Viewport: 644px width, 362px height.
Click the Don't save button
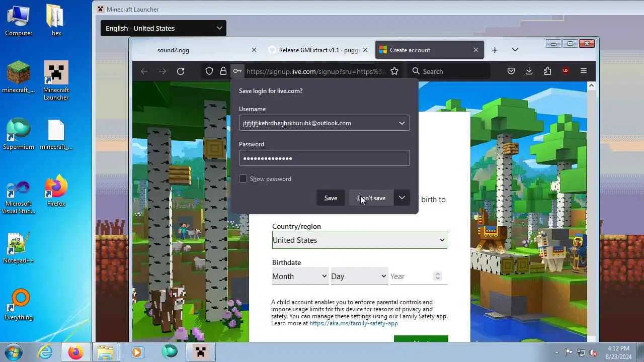coord(371,198)
